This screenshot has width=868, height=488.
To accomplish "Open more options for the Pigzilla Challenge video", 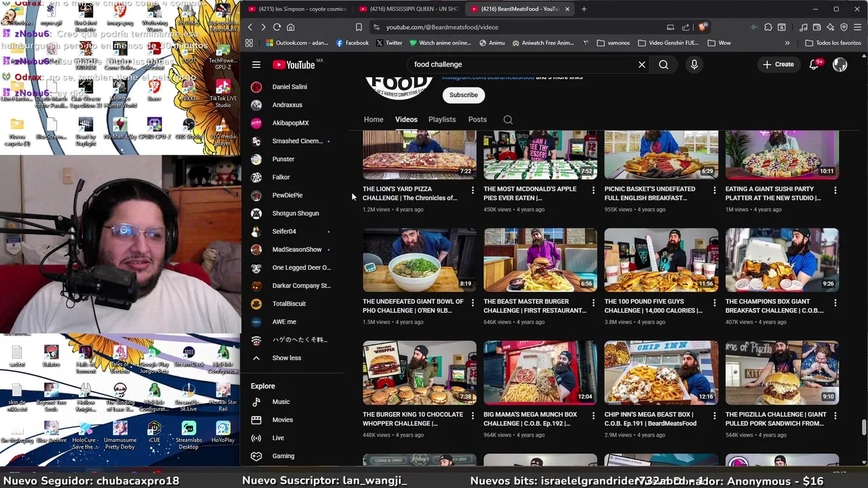I will [x=835, y=416].
